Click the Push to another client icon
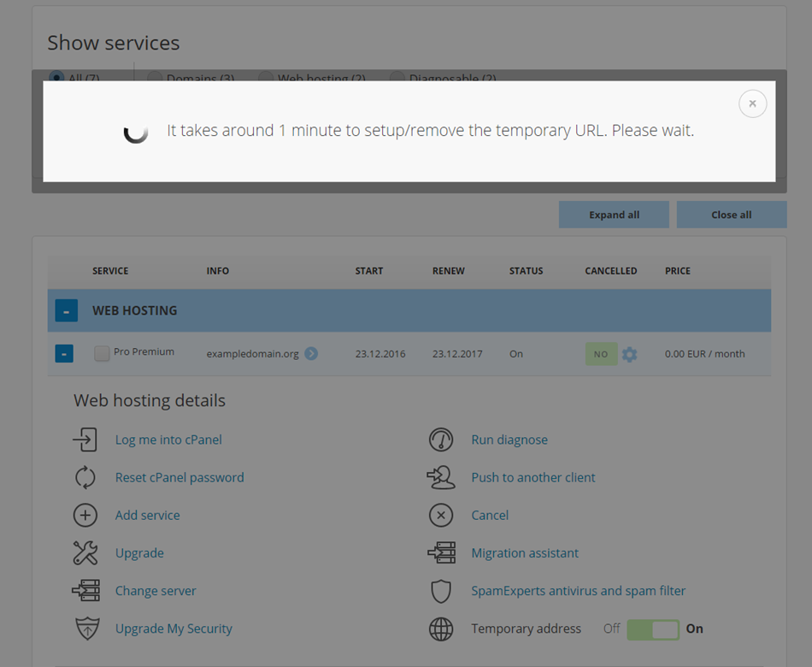 point(441,477)
